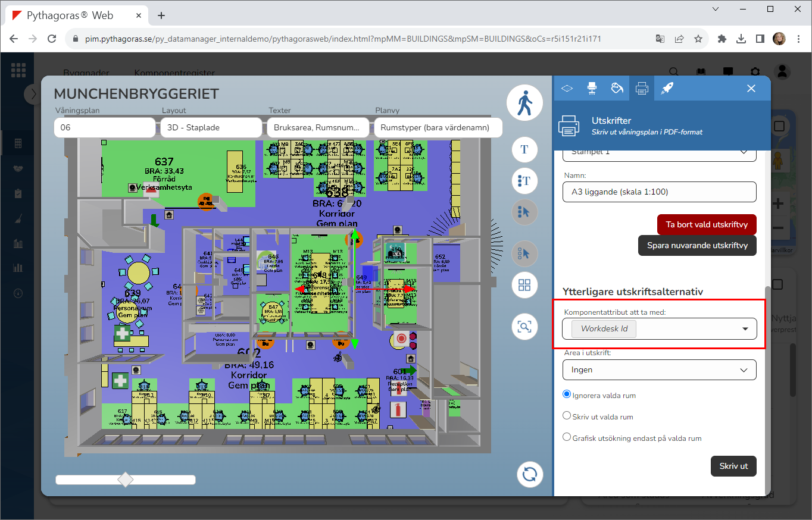Click the text 'T' tool icon
Image resolution: width=812 pixels, height=520 pixels.
click(x=524, y=149)
